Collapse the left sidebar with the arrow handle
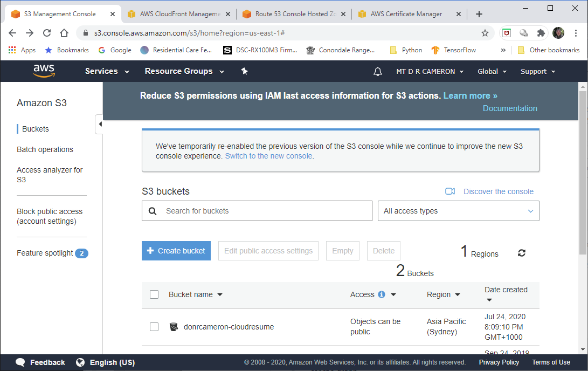The width and height of the screenshot is (588, 371). (99, 124)
